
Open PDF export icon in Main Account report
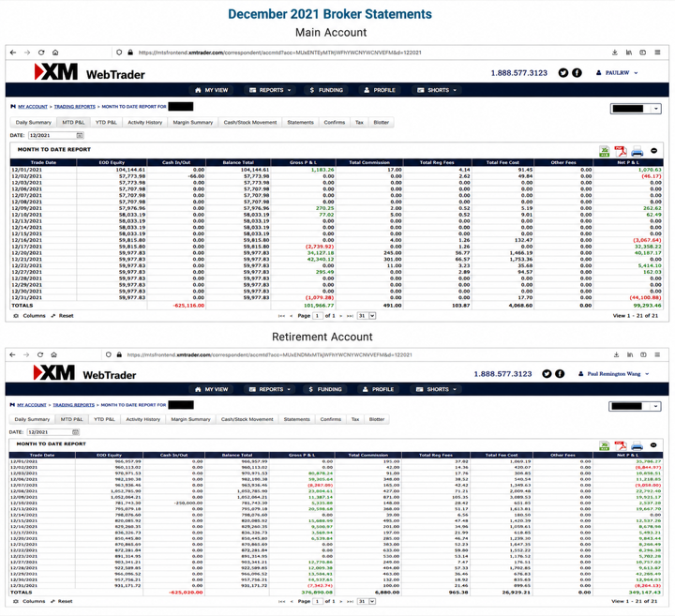point(621,151)
